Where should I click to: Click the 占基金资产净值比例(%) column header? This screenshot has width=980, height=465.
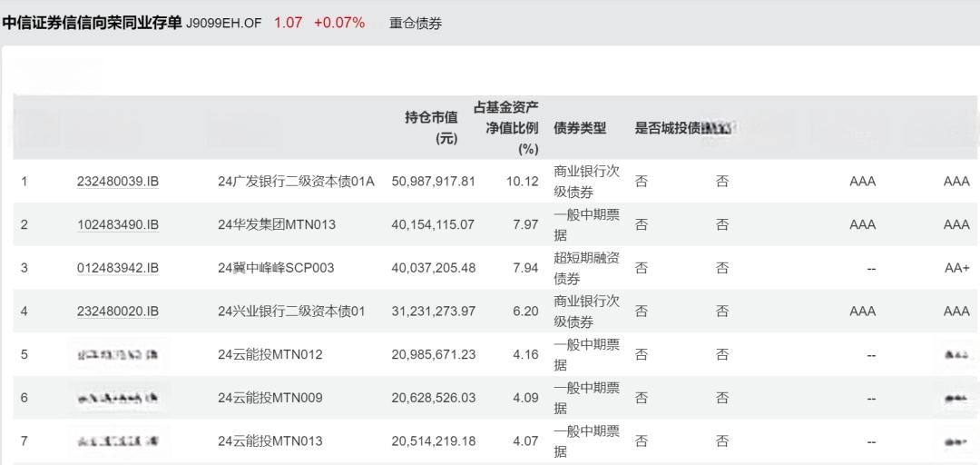506,128
